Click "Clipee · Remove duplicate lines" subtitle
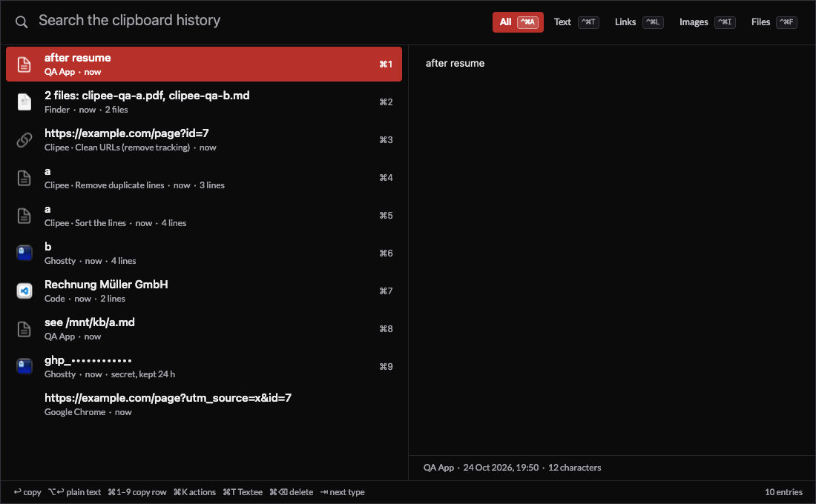The width and height of the screenshot is (816, 504). (104, 185)
